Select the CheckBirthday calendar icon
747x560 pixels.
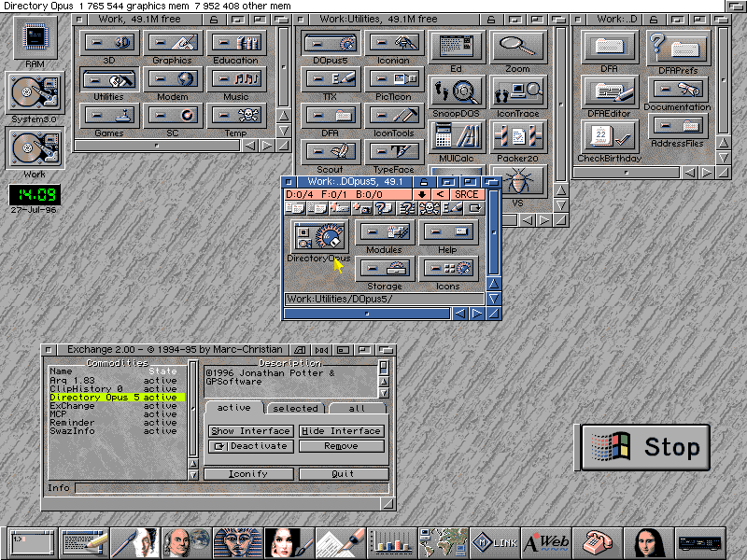coord(610,136)
